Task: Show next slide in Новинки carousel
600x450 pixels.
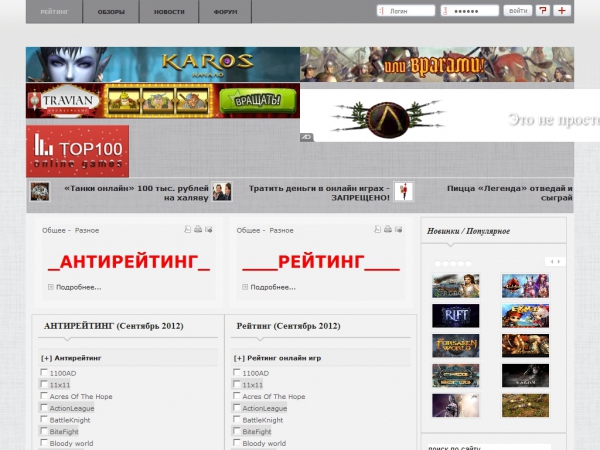Action: coord(559,262)
